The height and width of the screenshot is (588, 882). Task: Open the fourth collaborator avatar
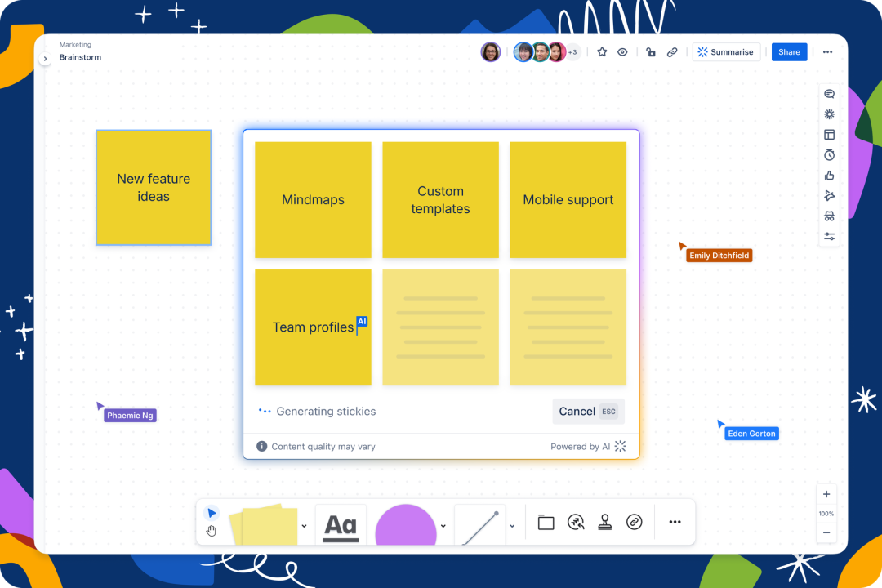[557, 51]
